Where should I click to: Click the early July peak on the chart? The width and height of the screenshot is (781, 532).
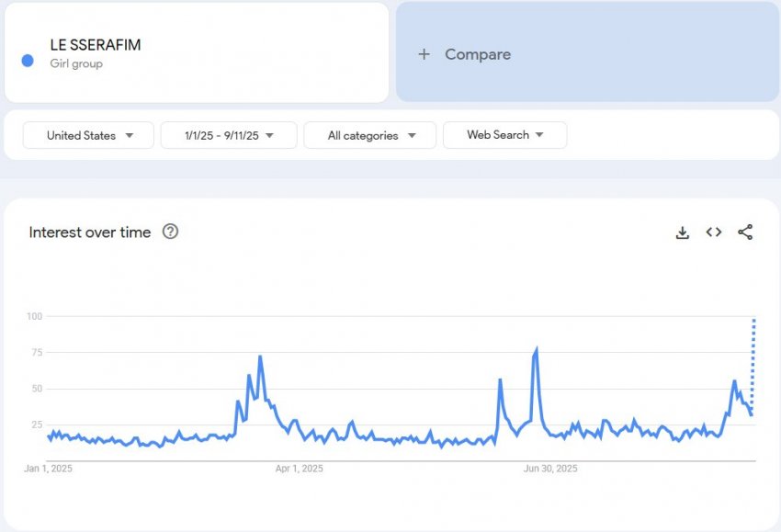click(x=536, y=349)
